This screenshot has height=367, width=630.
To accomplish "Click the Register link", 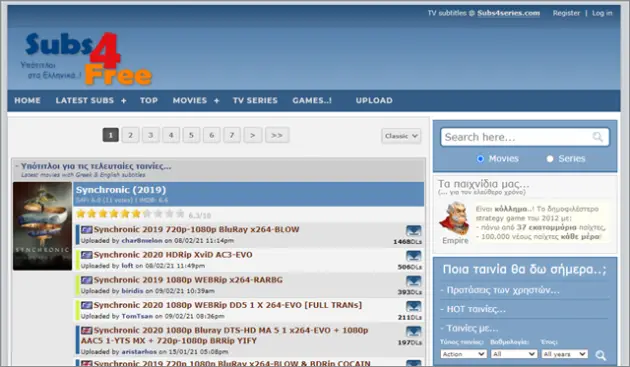I will point(566,13).
